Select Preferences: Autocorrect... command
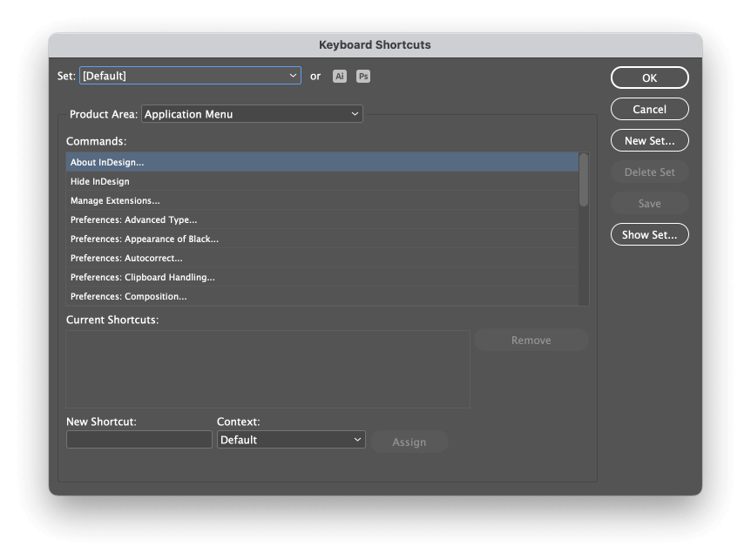 (x=321, y=258)
